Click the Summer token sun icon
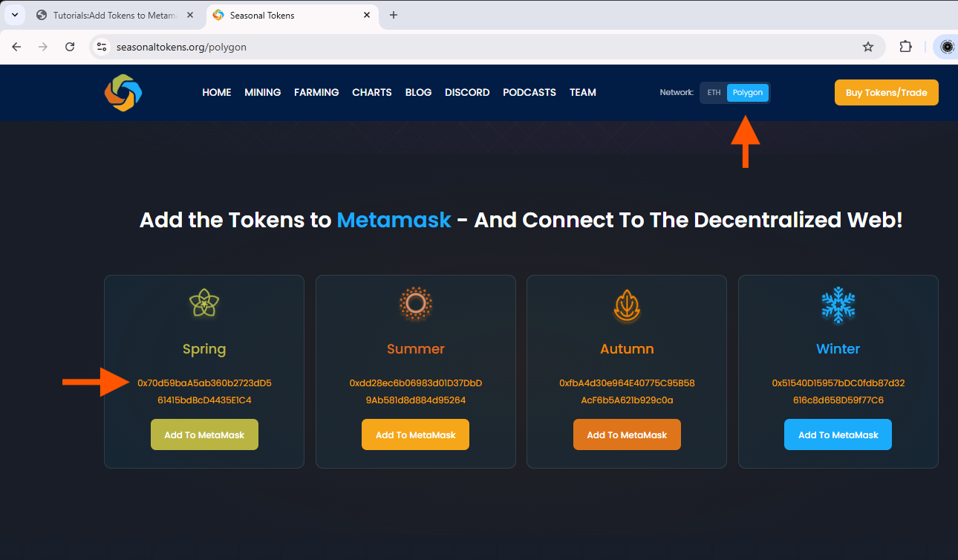Image resolution: width=958 pixels, height=560 pixels. 415,304
